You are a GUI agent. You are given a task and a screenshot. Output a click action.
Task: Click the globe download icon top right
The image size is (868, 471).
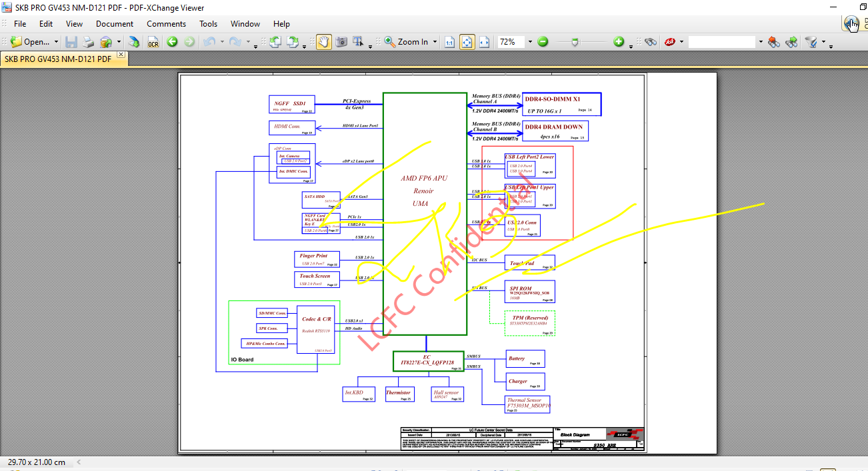(851, 23)
